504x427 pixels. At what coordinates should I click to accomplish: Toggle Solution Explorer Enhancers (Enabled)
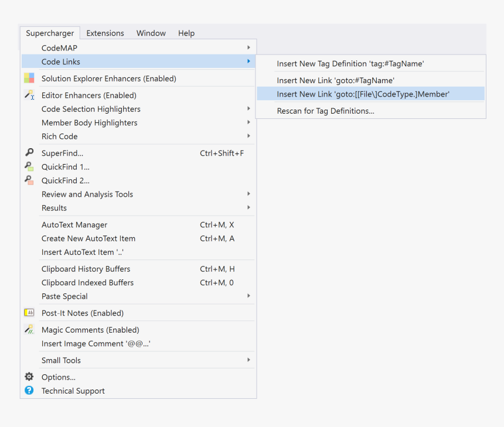pos(138,78)
